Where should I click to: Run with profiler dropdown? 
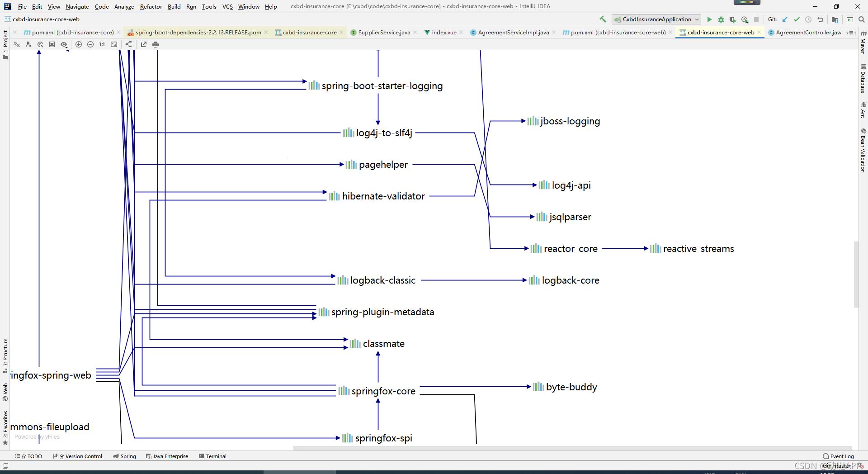tap(745, 19)
